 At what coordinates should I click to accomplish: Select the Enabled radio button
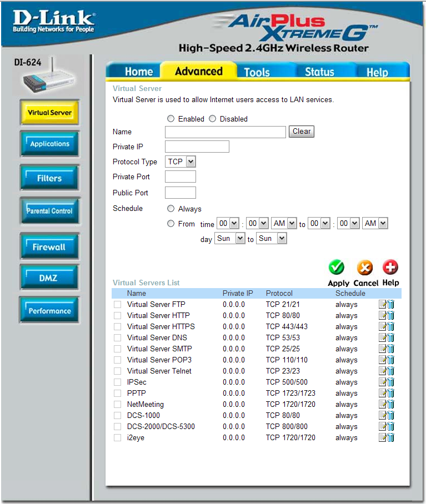171,119
